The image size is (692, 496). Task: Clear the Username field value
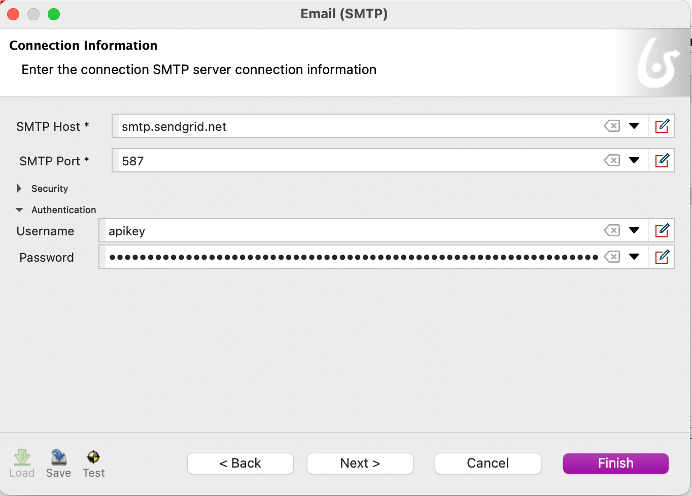612,231
